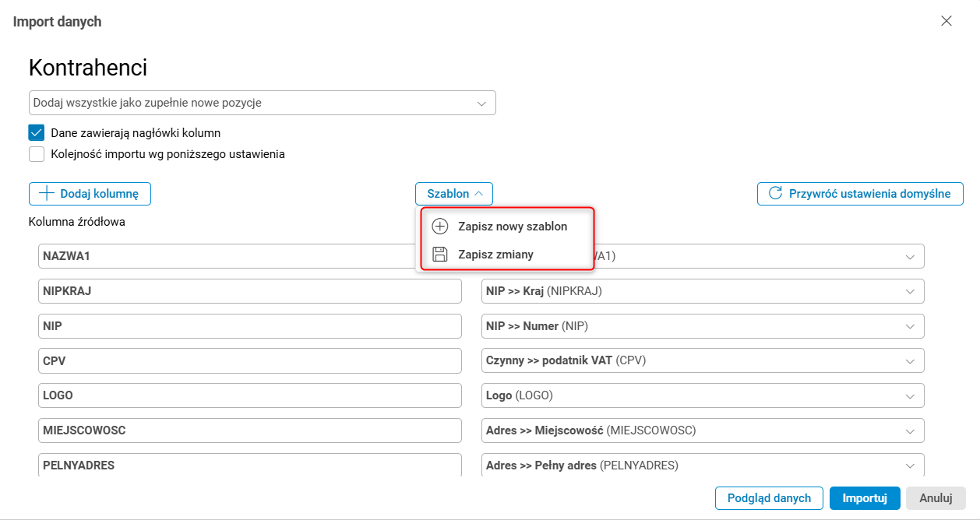
Task: Click the NAZWA1 source column field
Action: [x=226, y=256]
